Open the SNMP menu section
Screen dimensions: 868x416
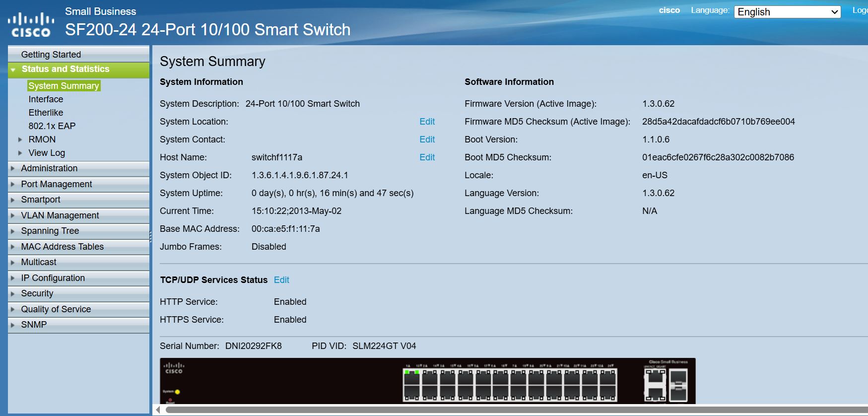(78, 325)
